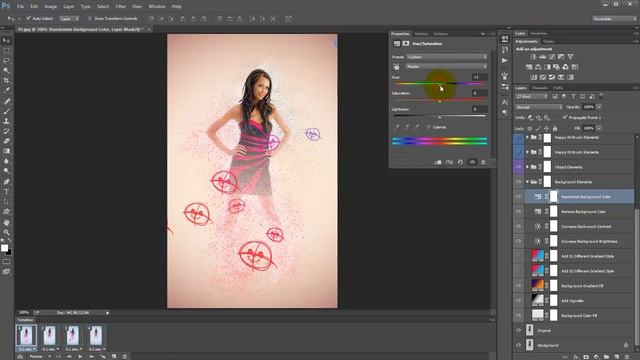Image resolution: width=640 pixels, height=360 pixels.
Task: Open the Essentials workspace dropdown
Action: (x=614, y=19)
